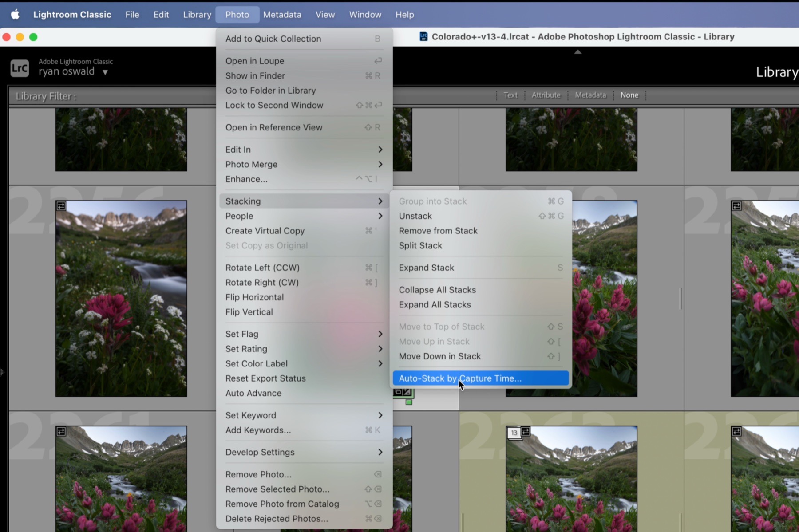This screenshot has height=532, width=799.
Task: Open the Metadata menu in menu bar
Action: coord(282,15)
